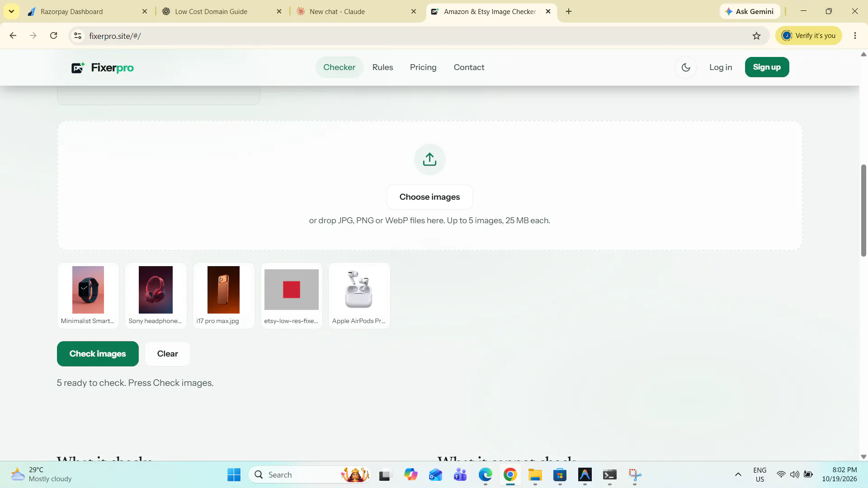
Task: Start checking with the Check images button
Action: [x=98, y=354]
